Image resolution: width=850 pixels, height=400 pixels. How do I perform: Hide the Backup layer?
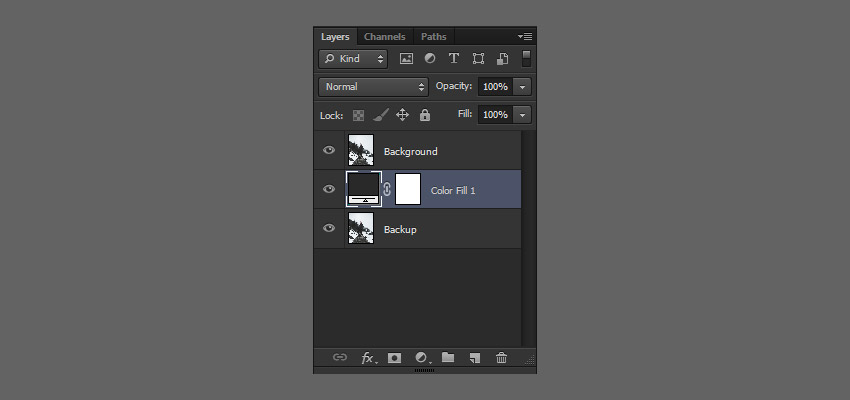coord(329,228)
